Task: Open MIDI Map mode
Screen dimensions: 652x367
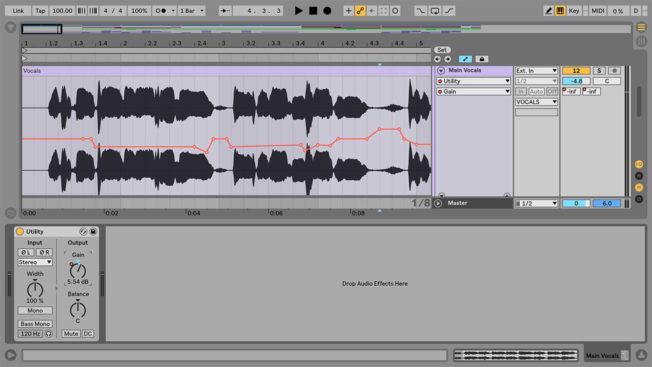Action: click(x=598, y=11)
